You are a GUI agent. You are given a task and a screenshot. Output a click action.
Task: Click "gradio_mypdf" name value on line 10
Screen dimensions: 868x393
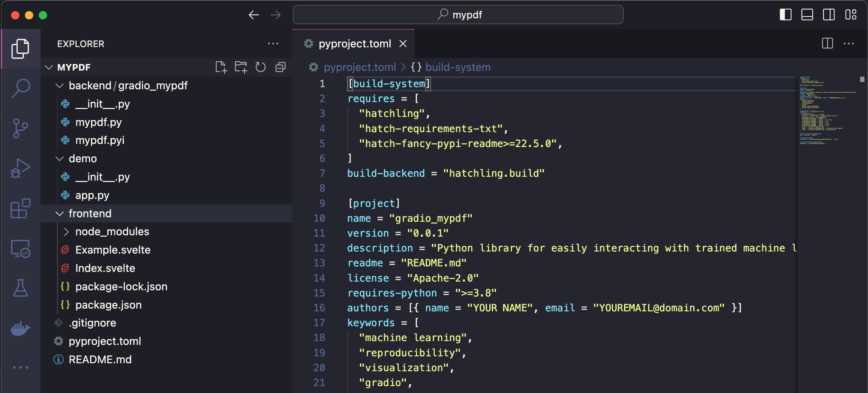tap(431, 218)
